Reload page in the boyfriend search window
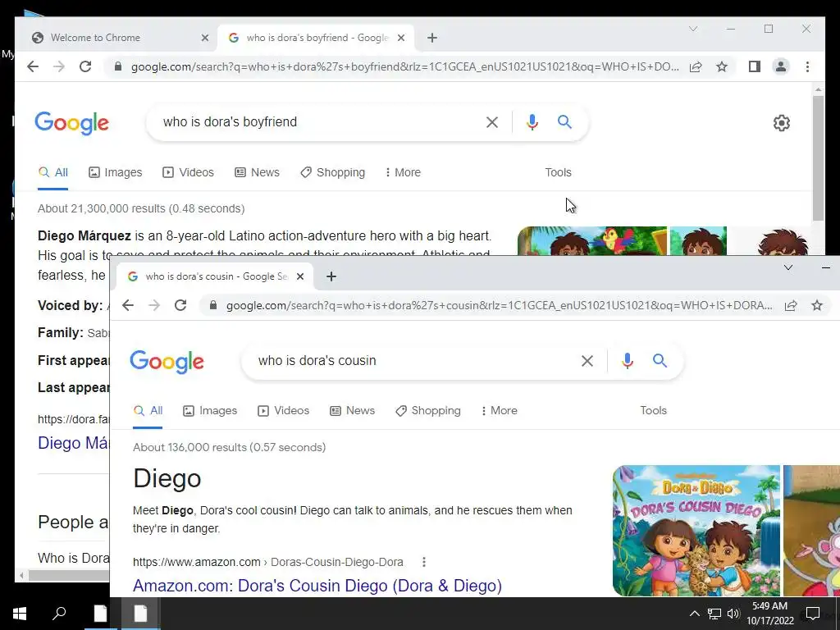This screenshot has width=840, height=630. (x=85, y=66)
